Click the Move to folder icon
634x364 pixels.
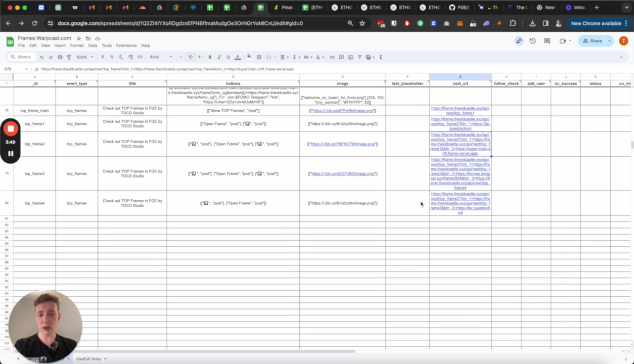88,38
